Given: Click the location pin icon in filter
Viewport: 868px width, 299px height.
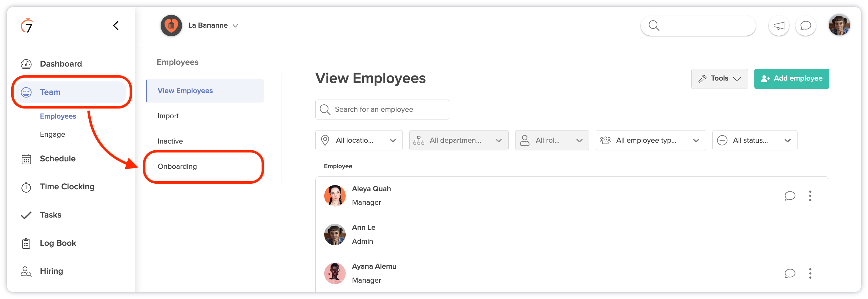Looking at the screenshot, I should tap(325, 140).
